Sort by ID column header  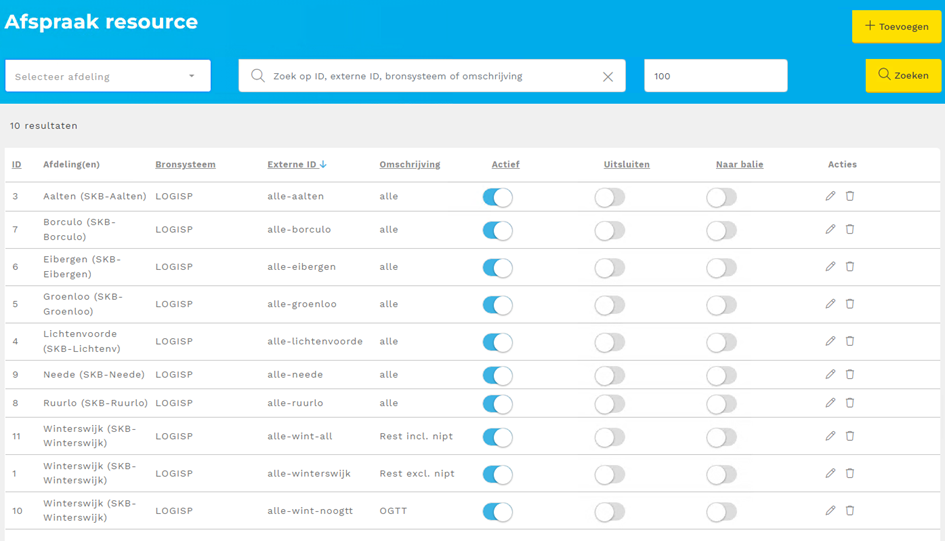tap(17, 164)
